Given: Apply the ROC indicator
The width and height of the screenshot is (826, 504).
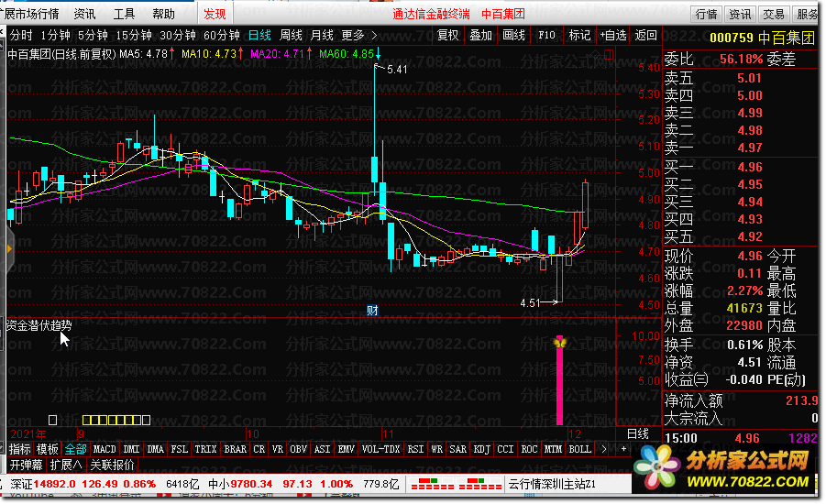Looking at the screenshot, I should tap(529, 449).
